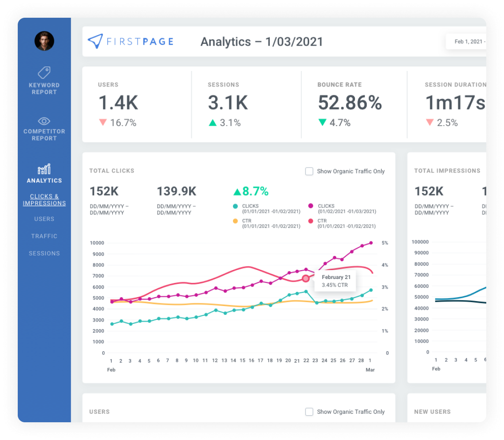Click the Bounce Rate green down arrow

323,122
